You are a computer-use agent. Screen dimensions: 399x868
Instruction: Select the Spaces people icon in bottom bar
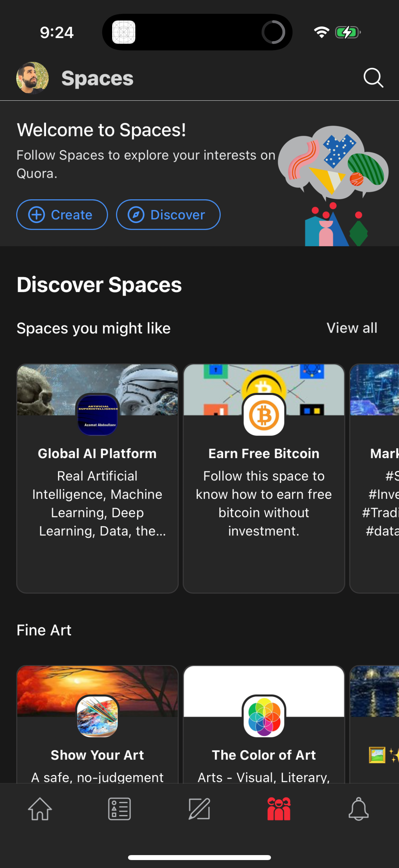pyautogui.click(x=279, y=810)
